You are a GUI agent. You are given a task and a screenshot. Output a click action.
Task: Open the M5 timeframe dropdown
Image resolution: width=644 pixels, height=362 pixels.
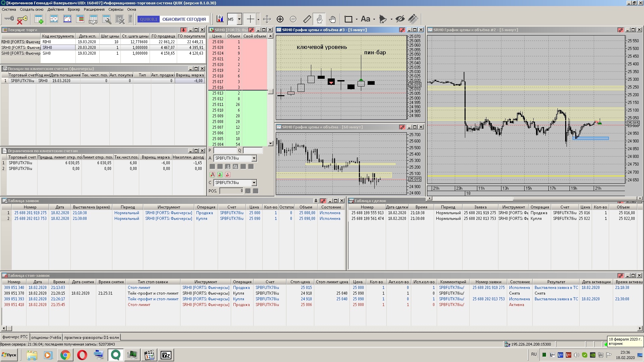click(x=239, y=19)
